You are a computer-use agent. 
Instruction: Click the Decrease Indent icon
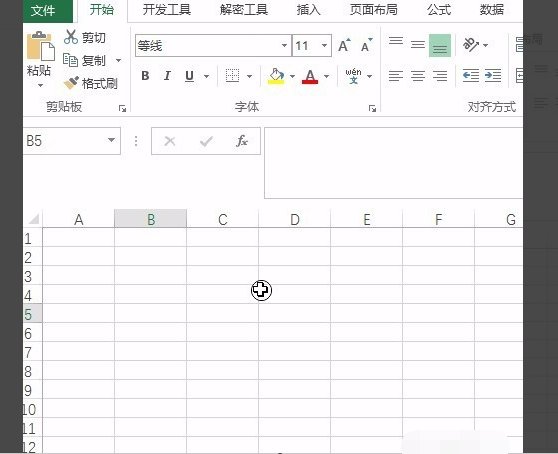[470, 76]
